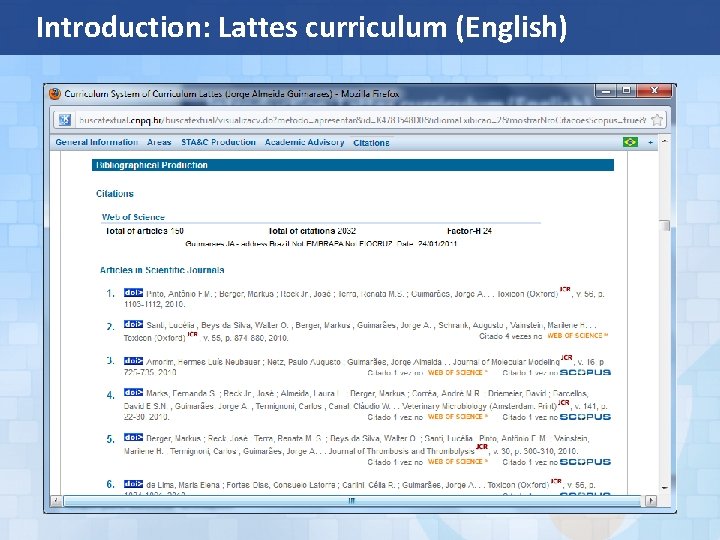Open doi link of article 4
The width and height of the screenshot is (720, 540).
coord(133,392)
